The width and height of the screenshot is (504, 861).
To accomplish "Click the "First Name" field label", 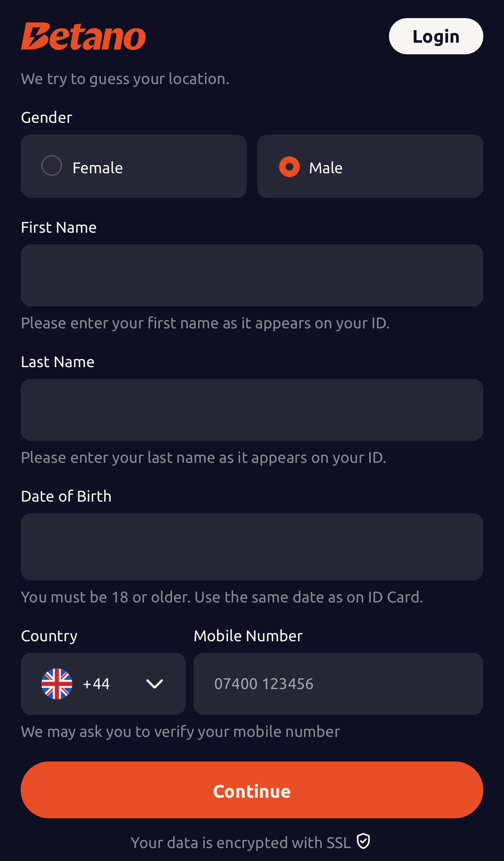I will (59, 228).
